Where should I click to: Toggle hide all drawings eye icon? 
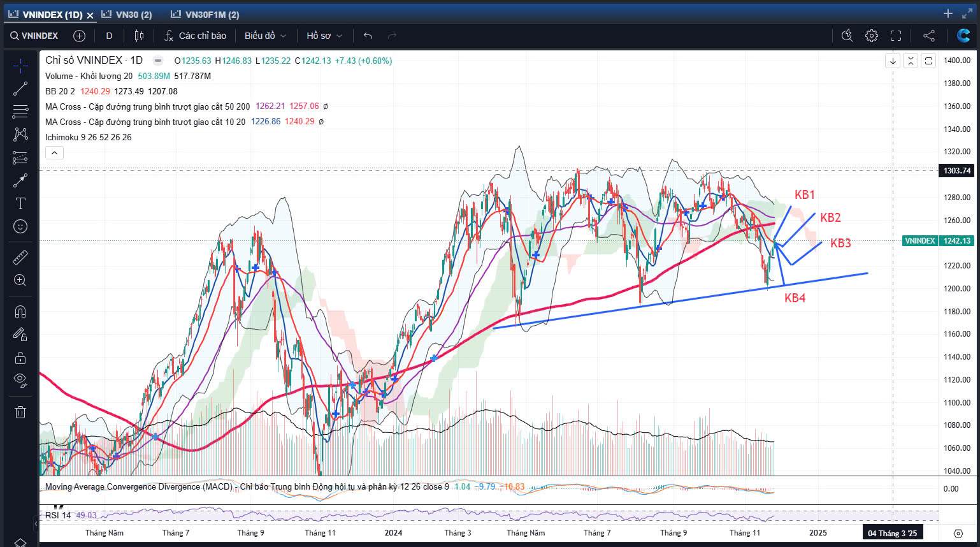click(x=20, y=381)
